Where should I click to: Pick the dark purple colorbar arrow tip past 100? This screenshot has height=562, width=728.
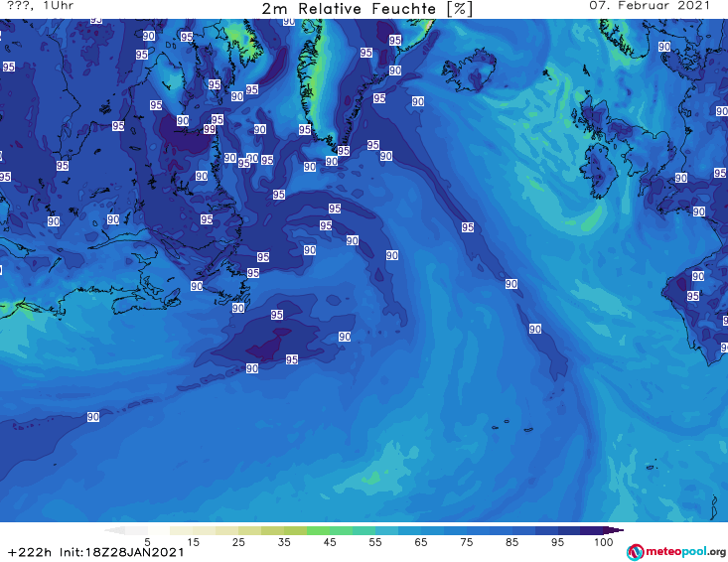(x=614, y=530)
